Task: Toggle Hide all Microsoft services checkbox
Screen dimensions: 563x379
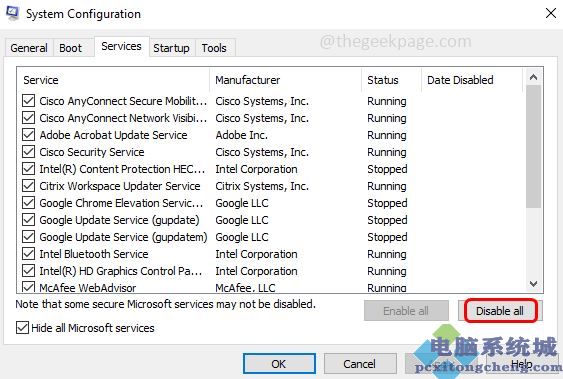Action: tap(22, 328)
